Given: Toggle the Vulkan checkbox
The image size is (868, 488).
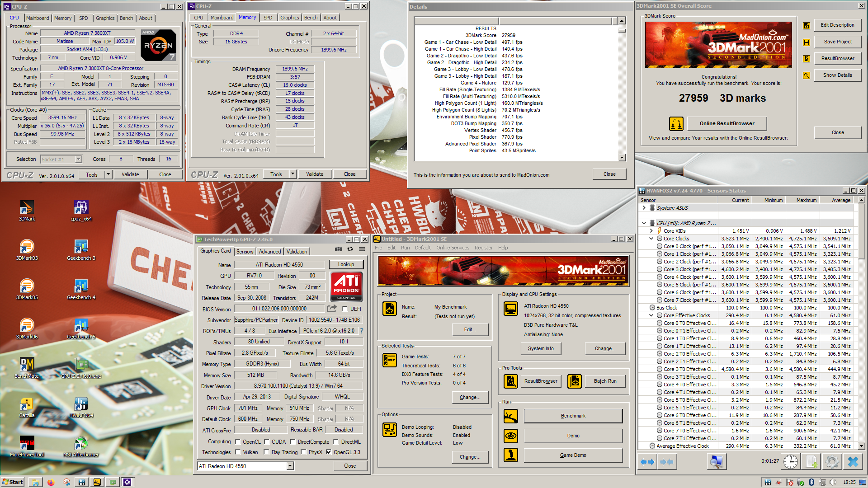Looking at the screenshot, I should [x=238, y=452].
